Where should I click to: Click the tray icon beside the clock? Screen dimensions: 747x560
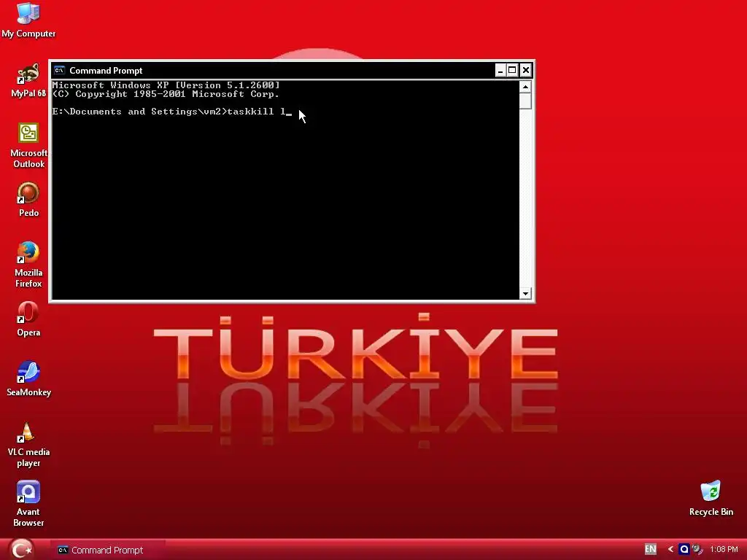(x=697, y=549)
